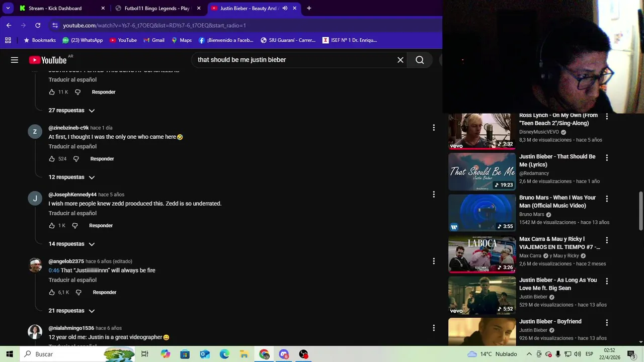Like the @angelob2375 comment

pos(52,293)
